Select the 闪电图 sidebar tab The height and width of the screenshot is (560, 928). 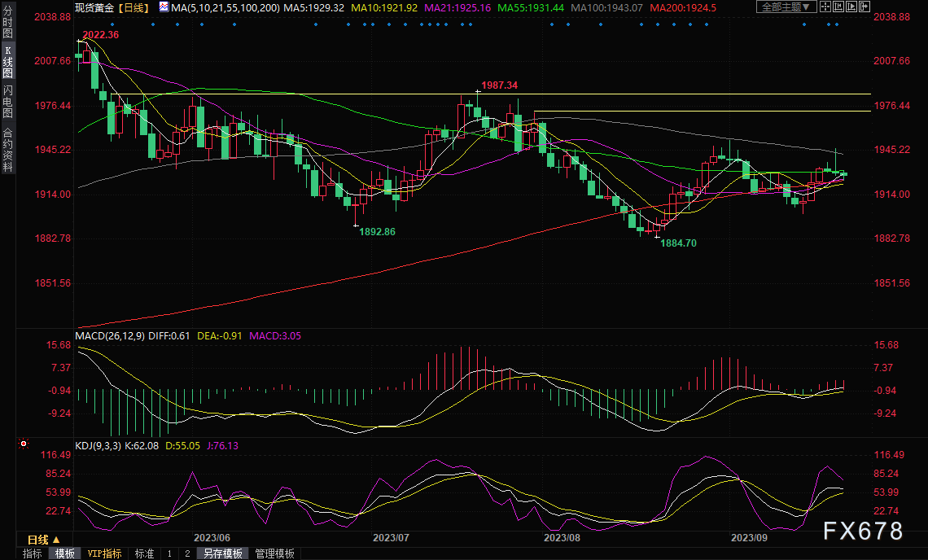(x=7, y=100)
